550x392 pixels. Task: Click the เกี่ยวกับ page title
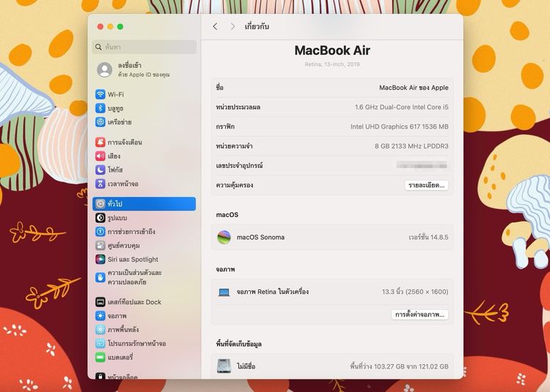pos(257,26)
